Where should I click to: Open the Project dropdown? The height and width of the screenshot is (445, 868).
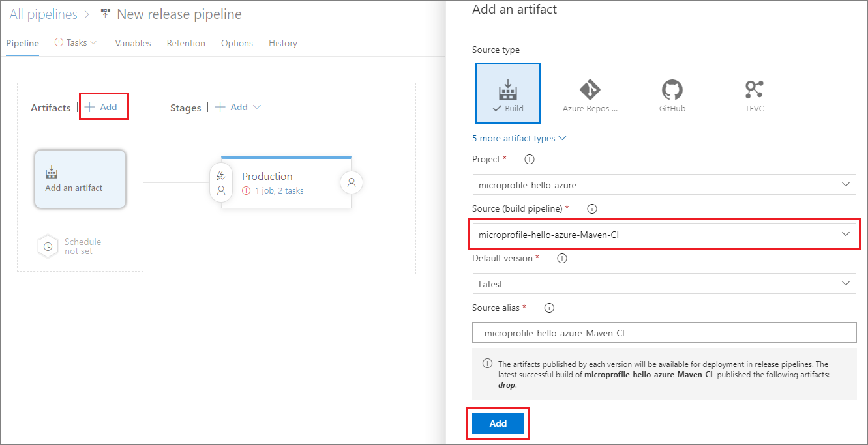(x=664, y=184)
